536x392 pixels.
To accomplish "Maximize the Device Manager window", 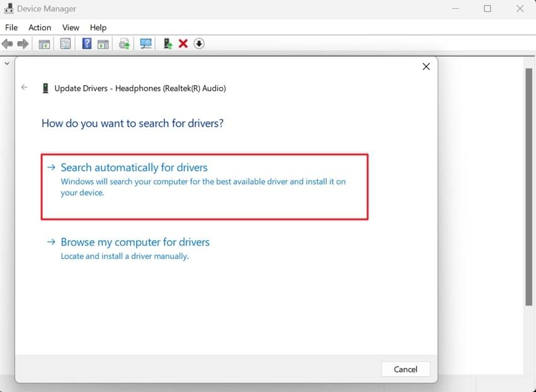I will pos(487,9).
